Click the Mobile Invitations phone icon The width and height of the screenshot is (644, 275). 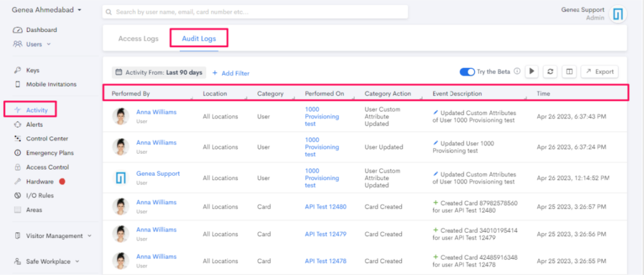(17, 84)
